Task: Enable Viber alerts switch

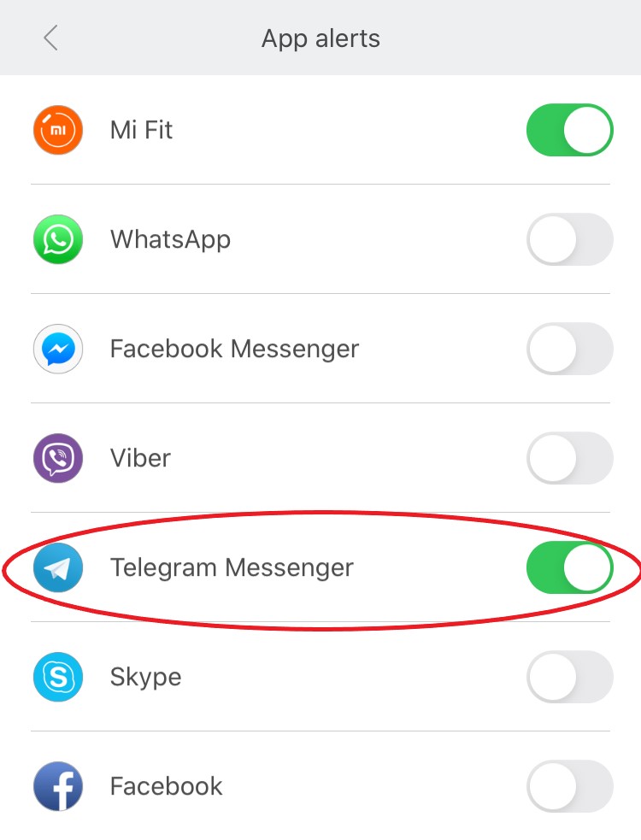Action: 570,458
